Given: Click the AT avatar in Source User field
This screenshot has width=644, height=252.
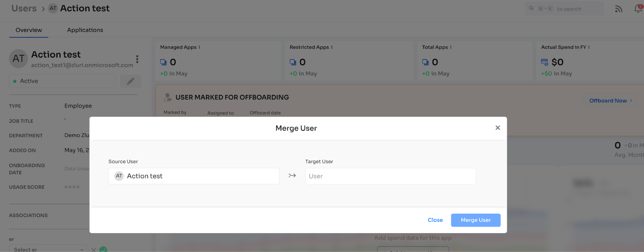Looking at the screenshot, I should [x=119, y=176].
